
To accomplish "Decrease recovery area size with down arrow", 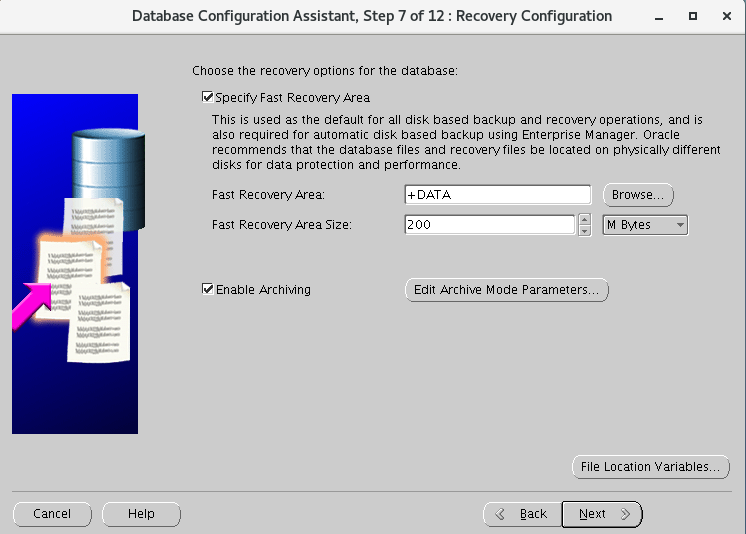I will pyautogui.click(x=585, y=231).
